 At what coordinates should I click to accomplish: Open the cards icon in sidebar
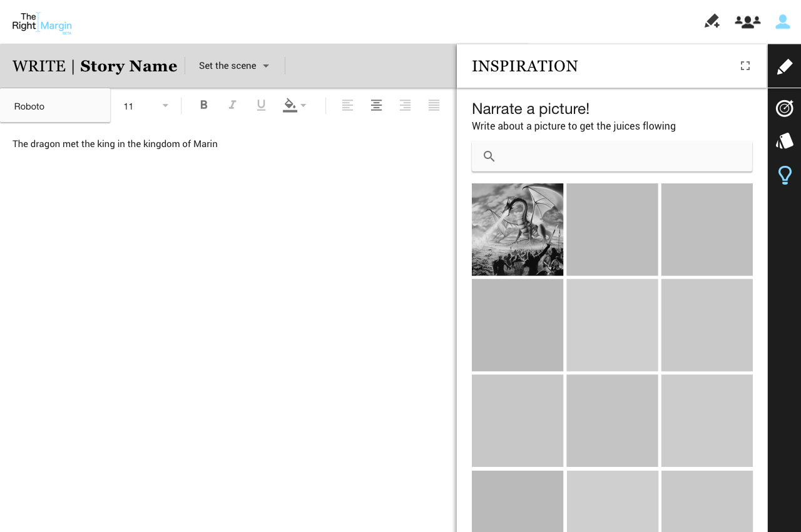(784, 141)
